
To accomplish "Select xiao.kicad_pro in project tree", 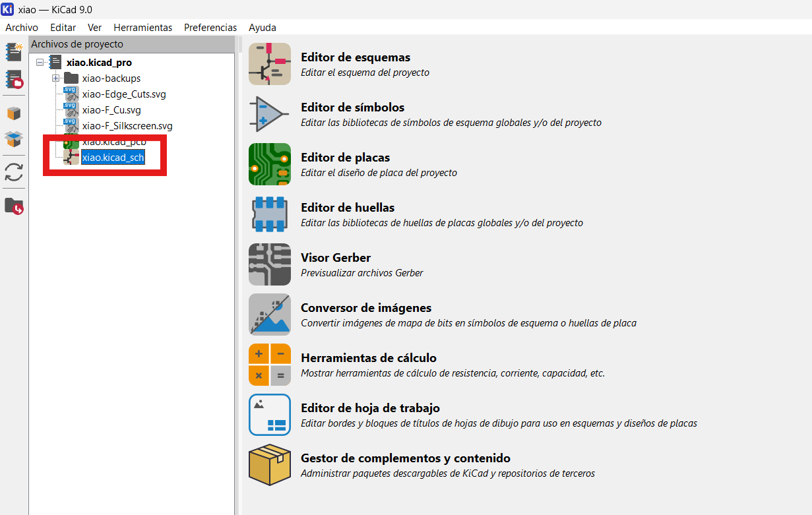I will pyautogui.click(x=99, y=63).
